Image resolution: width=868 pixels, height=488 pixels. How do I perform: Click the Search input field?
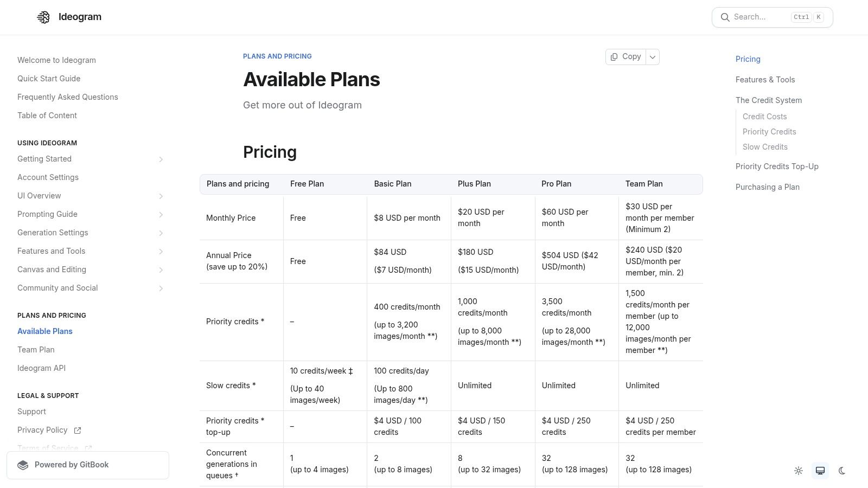point(759,17)
